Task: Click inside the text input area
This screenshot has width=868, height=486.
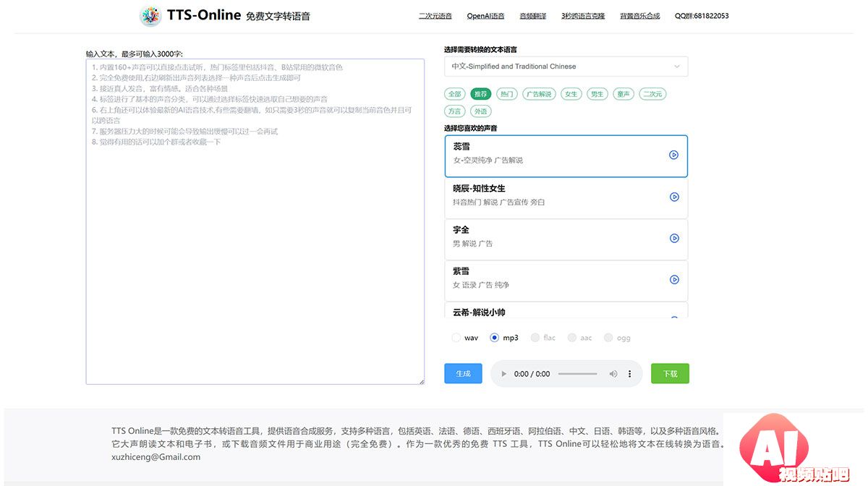Action: point(255,221)
